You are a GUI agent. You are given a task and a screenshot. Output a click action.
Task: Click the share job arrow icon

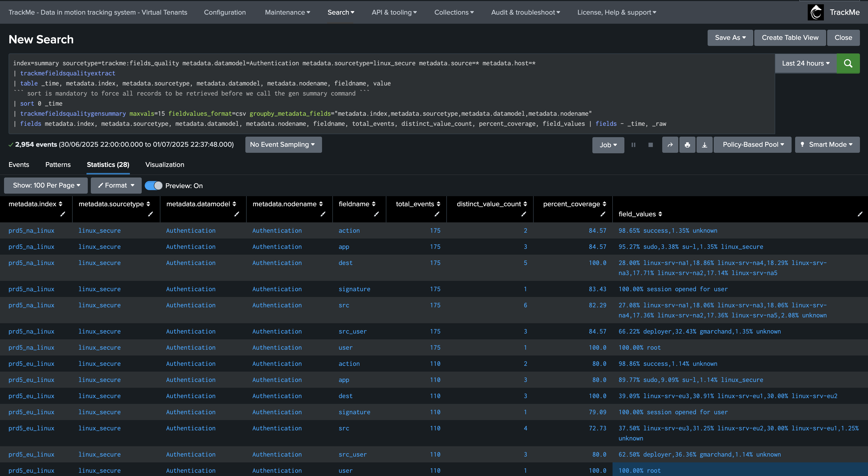point(670,145)
